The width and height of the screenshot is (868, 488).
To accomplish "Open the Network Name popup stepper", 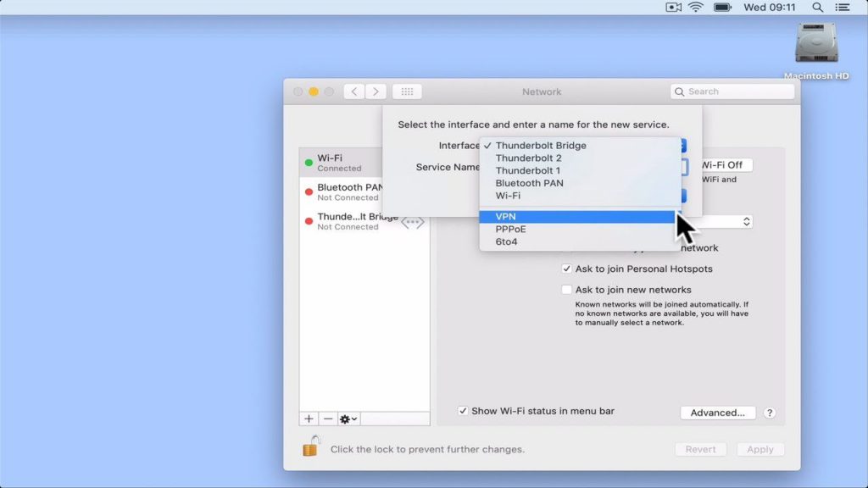I will click(746, 221).
